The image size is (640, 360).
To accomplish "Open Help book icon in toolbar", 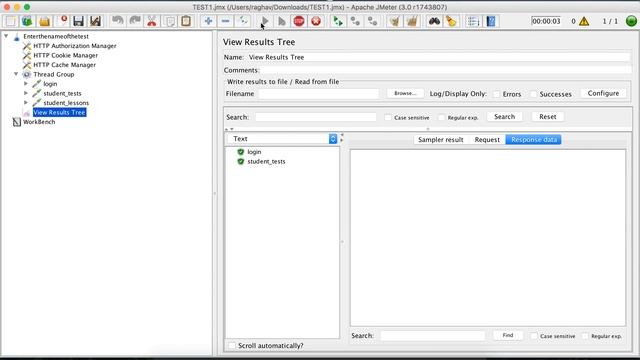I will [x=491, y=21].
